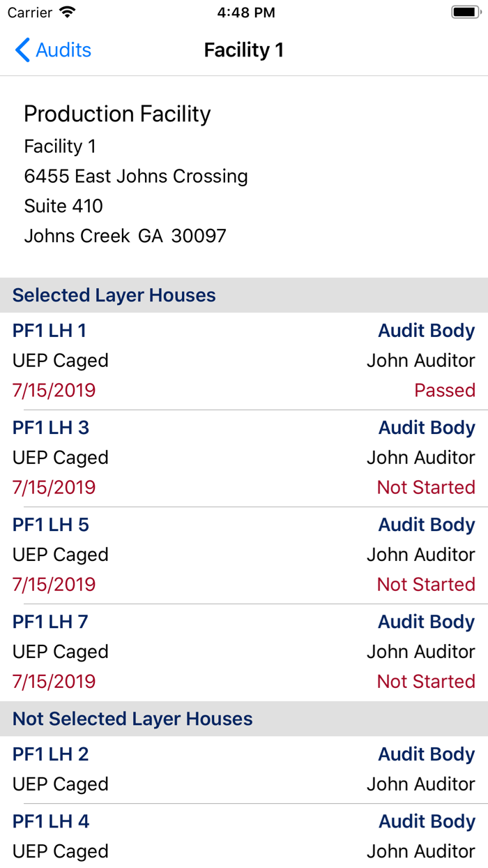Tap the Facility 1 title
The height and width of the screenshot is (868, 488).
point(243,50)
